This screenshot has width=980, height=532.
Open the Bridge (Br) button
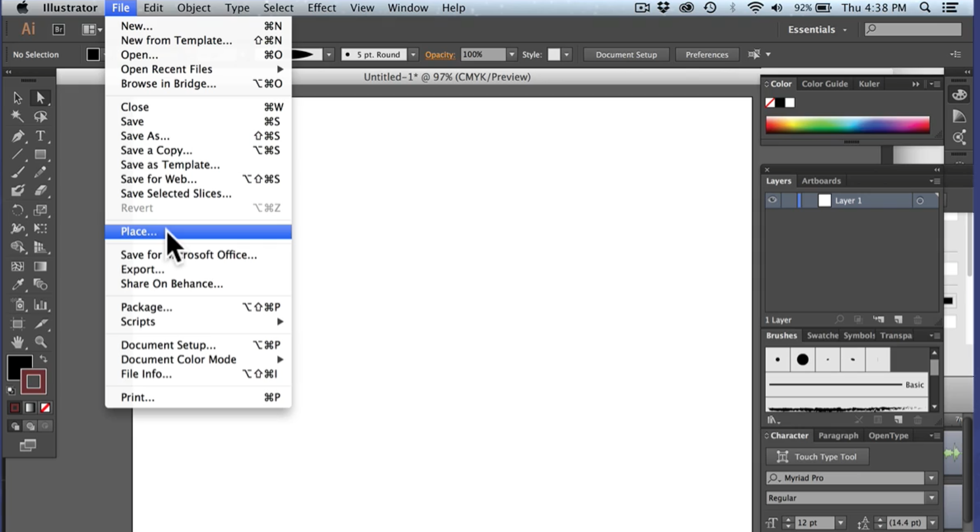click(x=58, y=29)
